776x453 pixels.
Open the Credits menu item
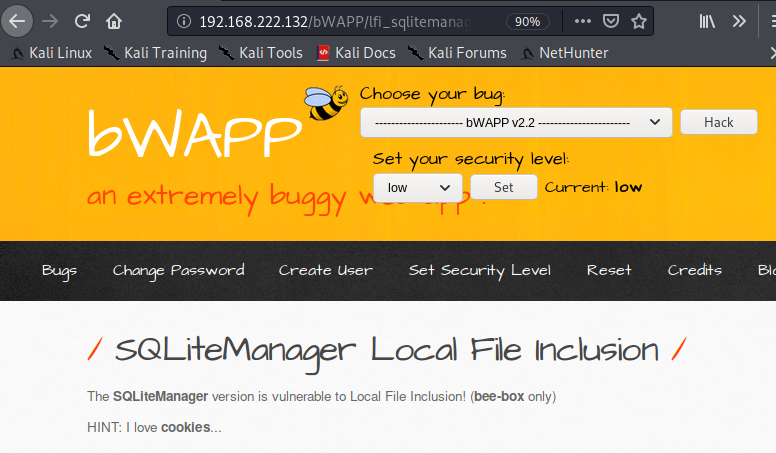[x=694, y=270]
